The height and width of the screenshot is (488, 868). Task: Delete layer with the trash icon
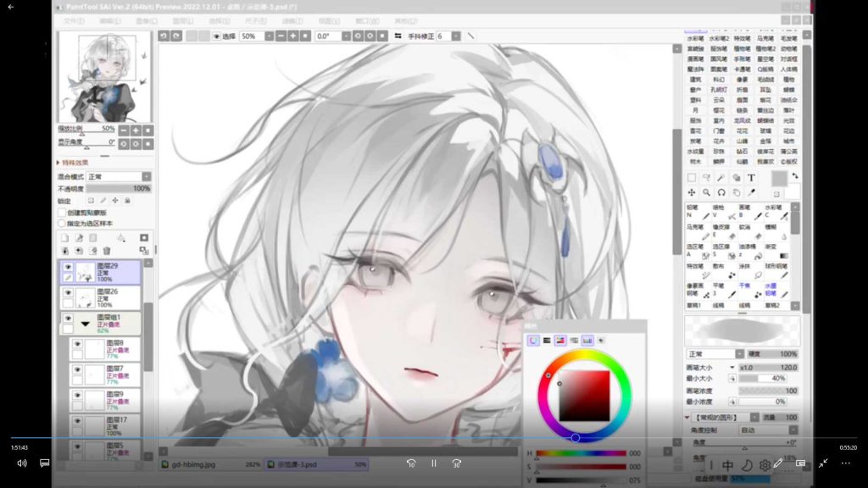[x=107, y=251]
